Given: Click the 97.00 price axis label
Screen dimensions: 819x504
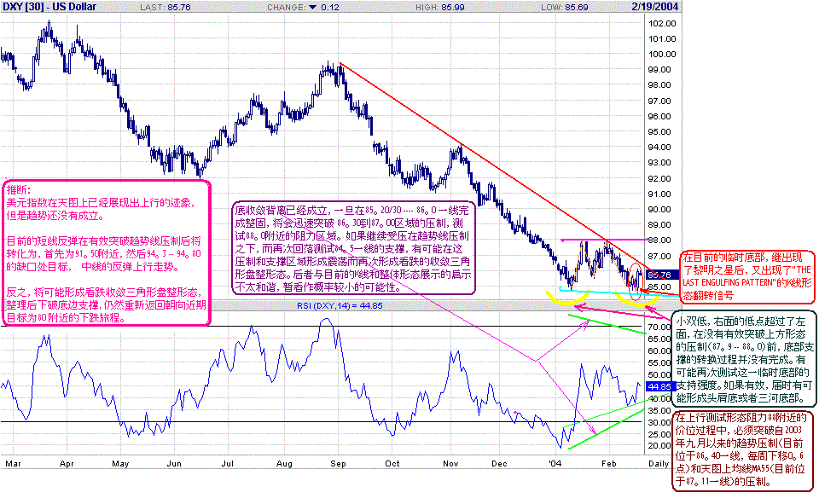Looking at the screenshot, I should pyautogui.click(x=659, y=101).
